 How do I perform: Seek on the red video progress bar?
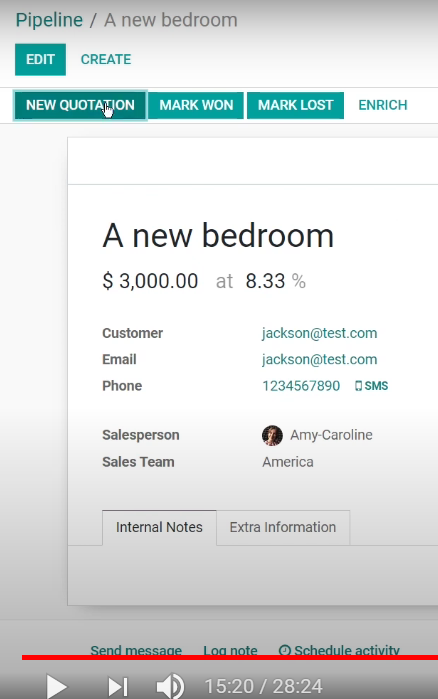pos(230,658)
